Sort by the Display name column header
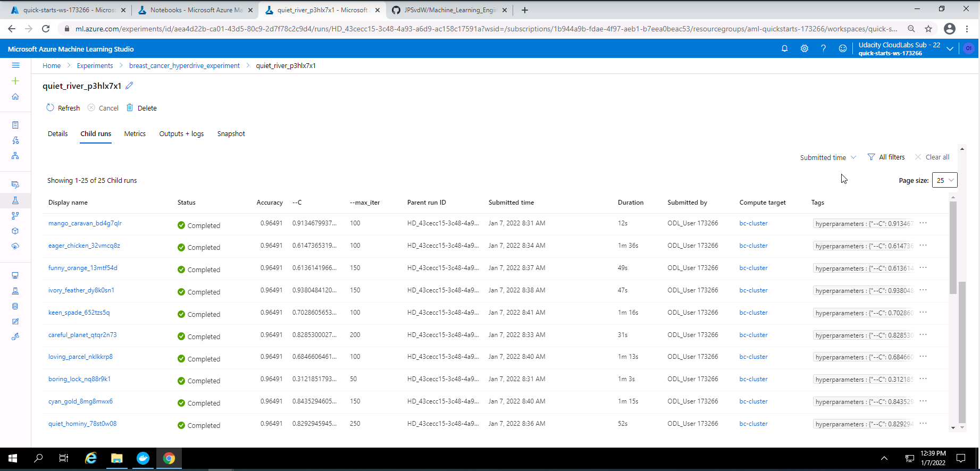The width and height of the screenshot is (980, 471). 68,203
